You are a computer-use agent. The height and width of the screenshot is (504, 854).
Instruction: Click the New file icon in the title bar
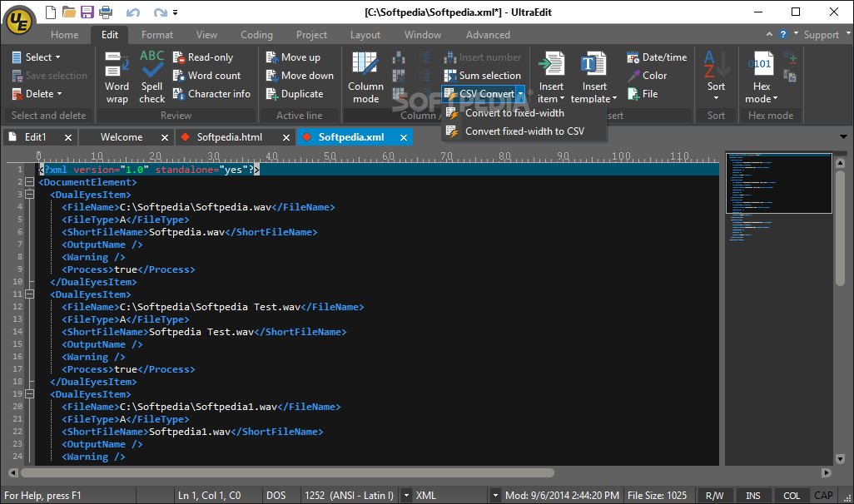click(50, 12)
